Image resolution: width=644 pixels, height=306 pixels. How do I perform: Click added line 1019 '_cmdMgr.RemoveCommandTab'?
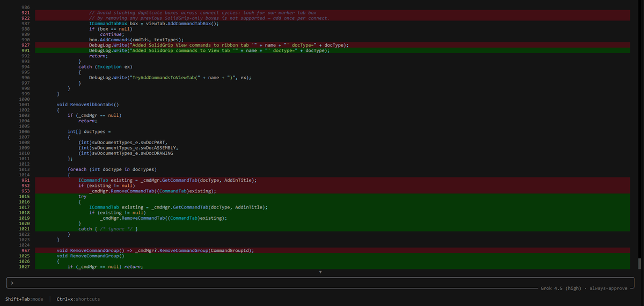click(x=163, y=218)
